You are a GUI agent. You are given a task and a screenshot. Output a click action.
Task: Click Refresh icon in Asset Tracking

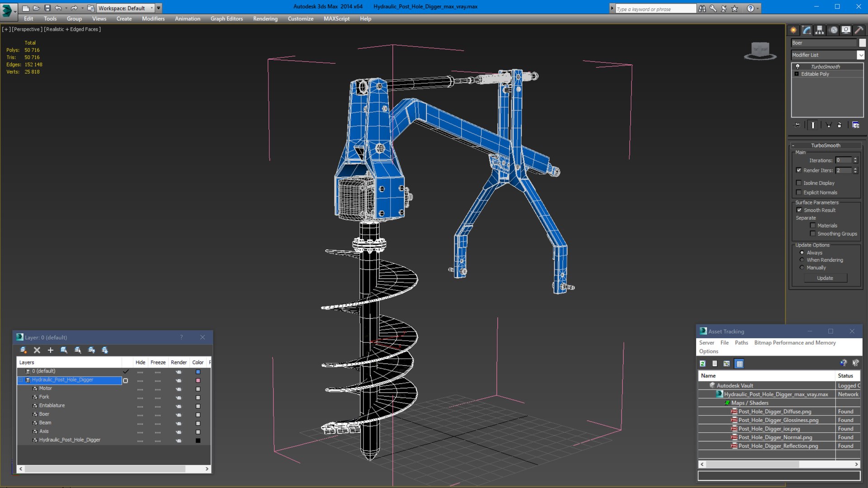[703, 364]
